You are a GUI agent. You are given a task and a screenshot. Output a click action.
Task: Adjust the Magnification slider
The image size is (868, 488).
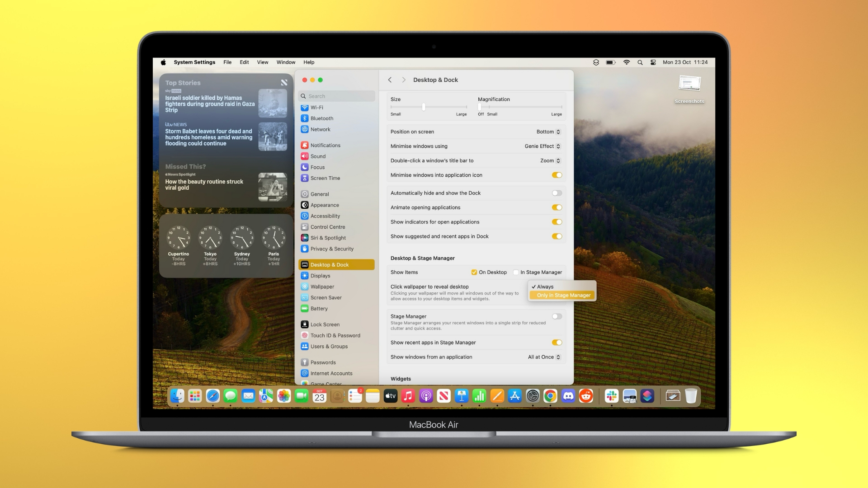click(480, 107)
